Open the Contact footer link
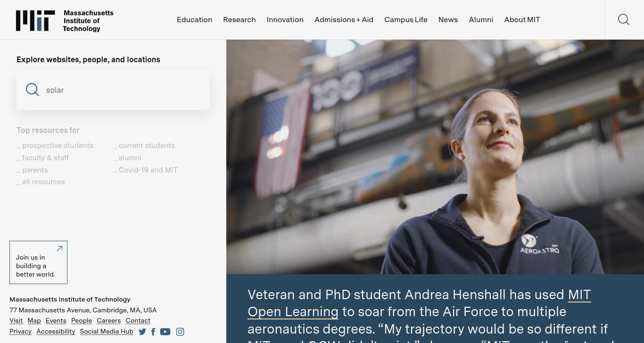This screenshot has width=644, height=343. coord(138,320)
